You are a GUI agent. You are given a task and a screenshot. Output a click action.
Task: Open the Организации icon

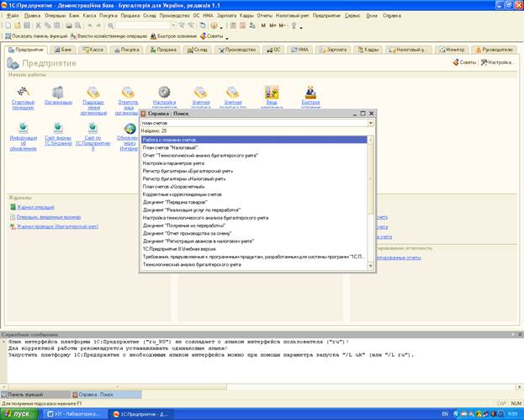(x=58, y=92)
